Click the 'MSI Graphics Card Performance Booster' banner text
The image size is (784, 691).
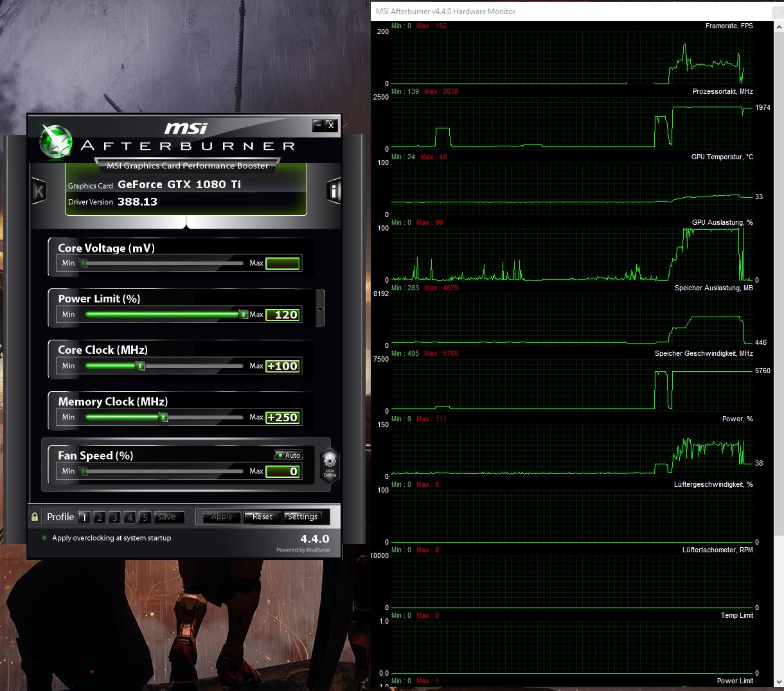point(188,166)
